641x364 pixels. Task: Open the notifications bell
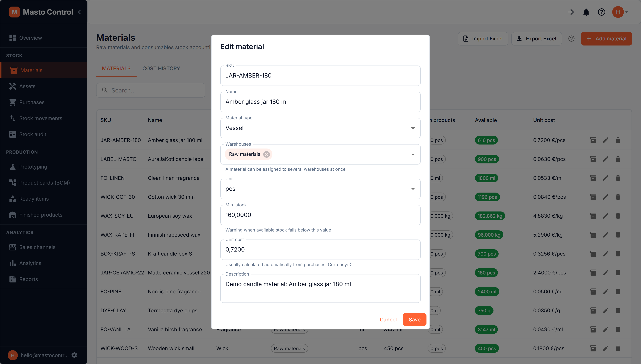[x=586, y=12]
